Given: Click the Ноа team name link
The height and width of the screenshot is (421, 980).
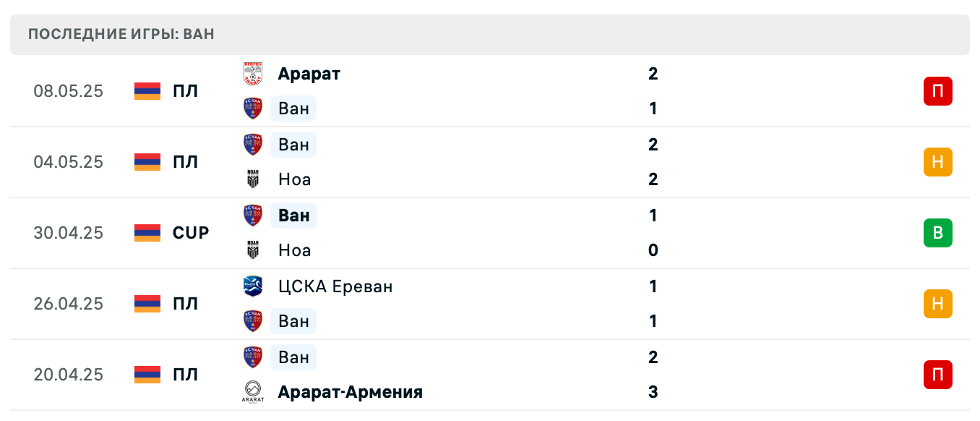Looking at the screenshot, I should [x=294, y=179].
